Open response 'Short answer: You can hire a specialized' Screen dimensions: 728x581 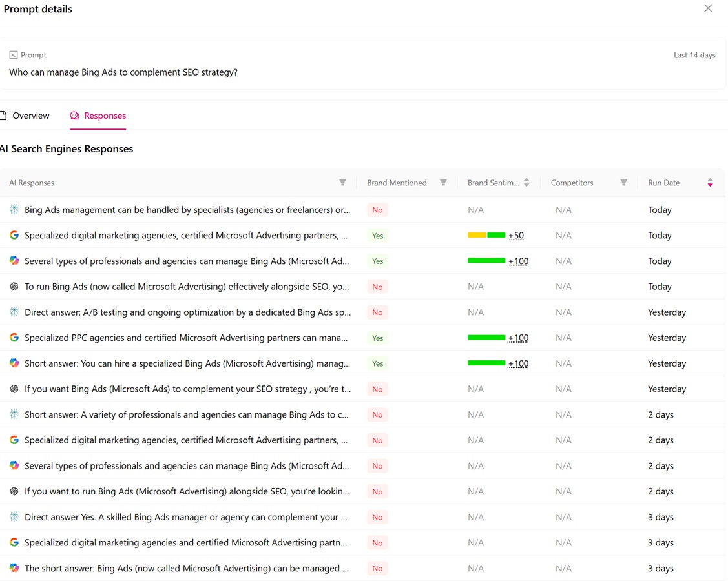click(x=187, y=363)
